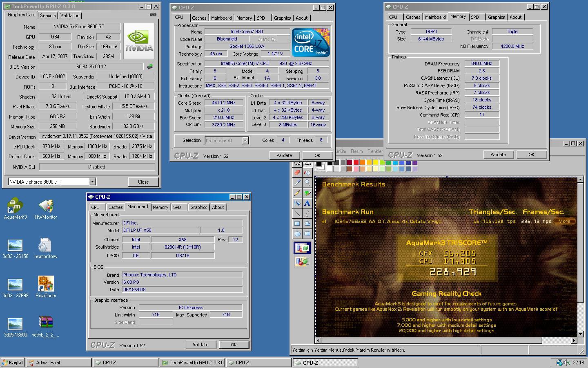This screenshot has width=588, height=368.
Task: Click the Paint canvas scroll-right arrow
Action: pyautogui.click(x=574, y=340)
